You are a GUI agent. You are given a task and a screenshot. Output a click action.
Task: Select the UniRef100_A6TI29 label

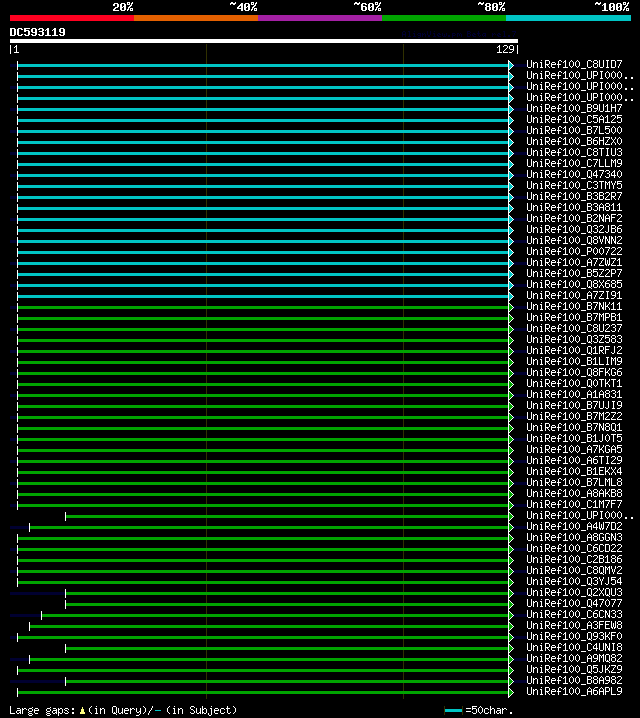pos(574,460)
